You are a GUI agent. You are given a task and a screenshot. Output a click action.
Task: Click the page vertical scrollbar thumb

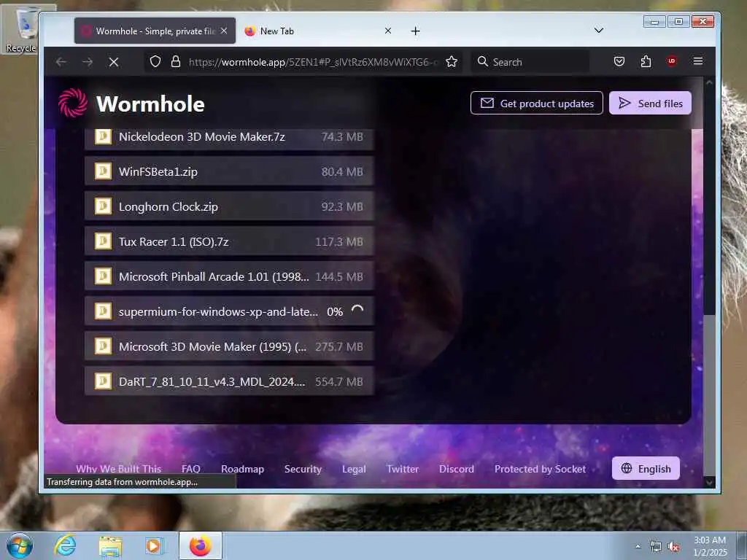click(708, 395)
